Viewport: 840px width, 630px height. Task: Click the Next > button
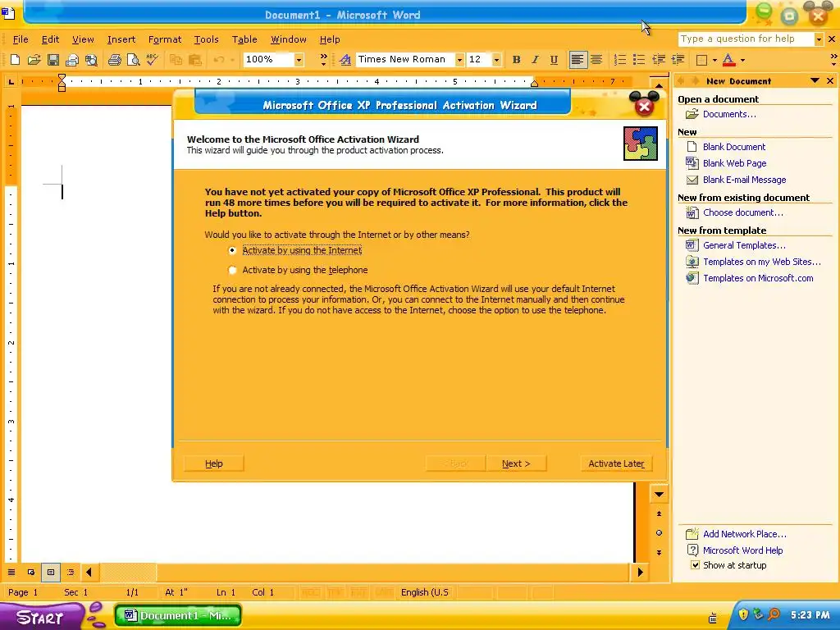pos(517,463)
